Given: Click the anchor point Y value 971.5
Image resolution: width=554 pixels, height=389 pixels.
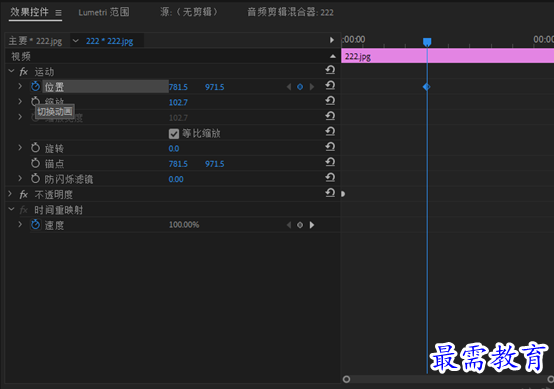Looking at the screenshot, I should click(214, 164).
